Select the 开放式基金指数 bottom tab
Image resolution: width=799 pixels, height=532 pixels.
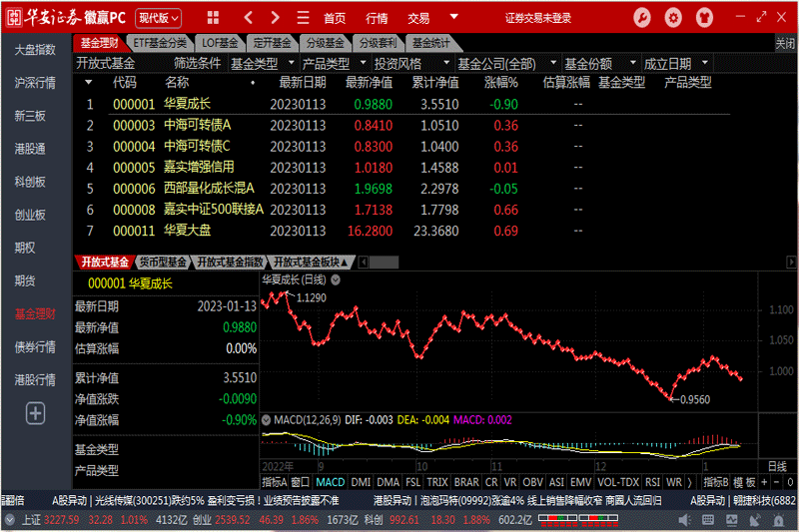coord(230,263)
